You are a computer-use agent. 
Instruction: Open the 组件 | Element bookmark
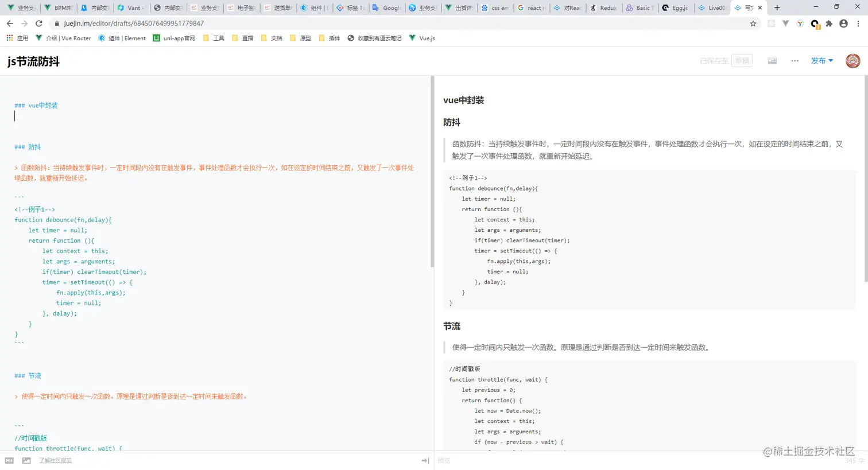coord(122,38)
